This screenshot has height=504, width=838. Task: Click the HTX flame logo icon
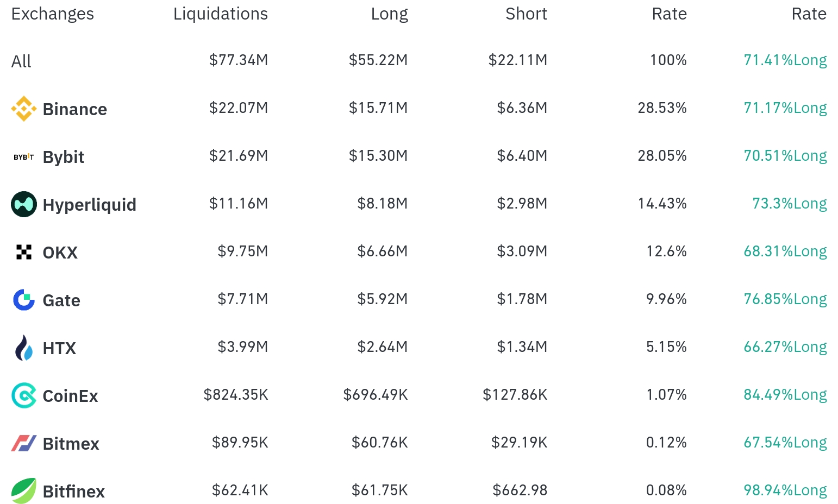click(24, 348)
